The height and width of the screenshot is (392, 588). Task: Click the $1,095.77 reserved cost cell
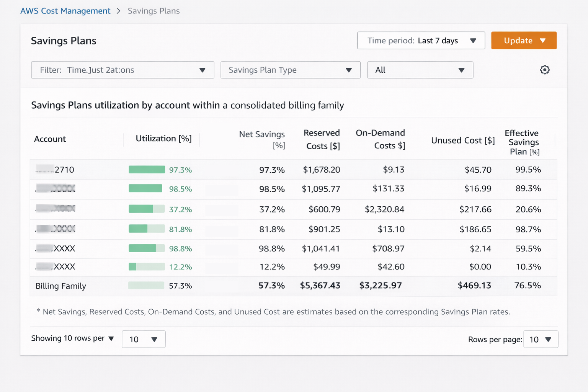tap(321, 189)
